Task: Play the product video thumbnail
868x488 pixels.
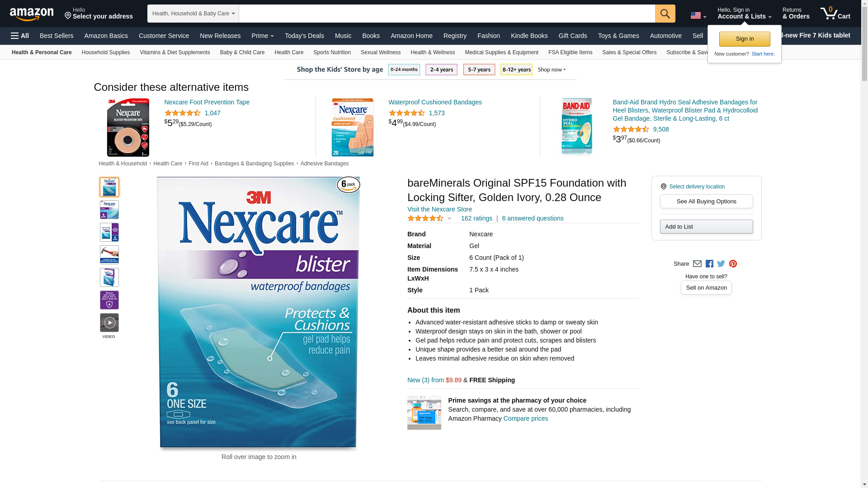Action: pos(109,323)
